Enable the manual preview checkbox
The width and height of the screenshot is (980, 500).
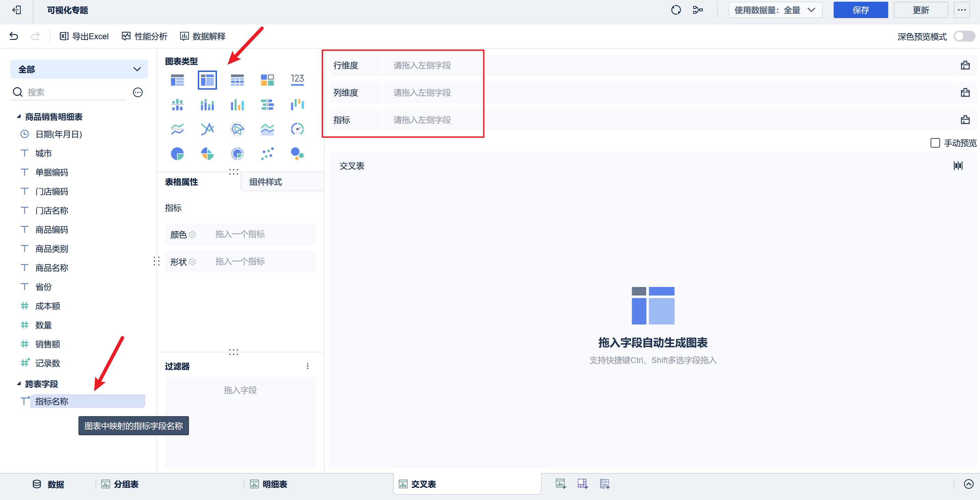click(935, 143)
